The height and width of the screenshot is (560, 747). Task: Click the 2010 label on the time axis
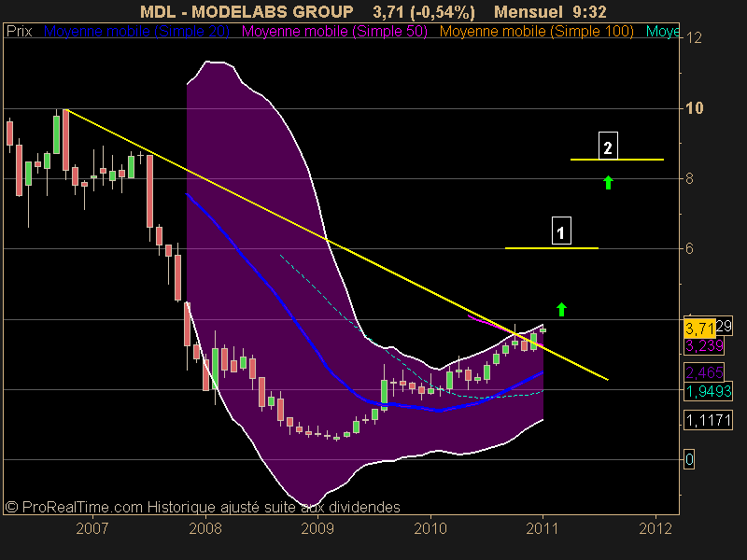tap(430, 528)
